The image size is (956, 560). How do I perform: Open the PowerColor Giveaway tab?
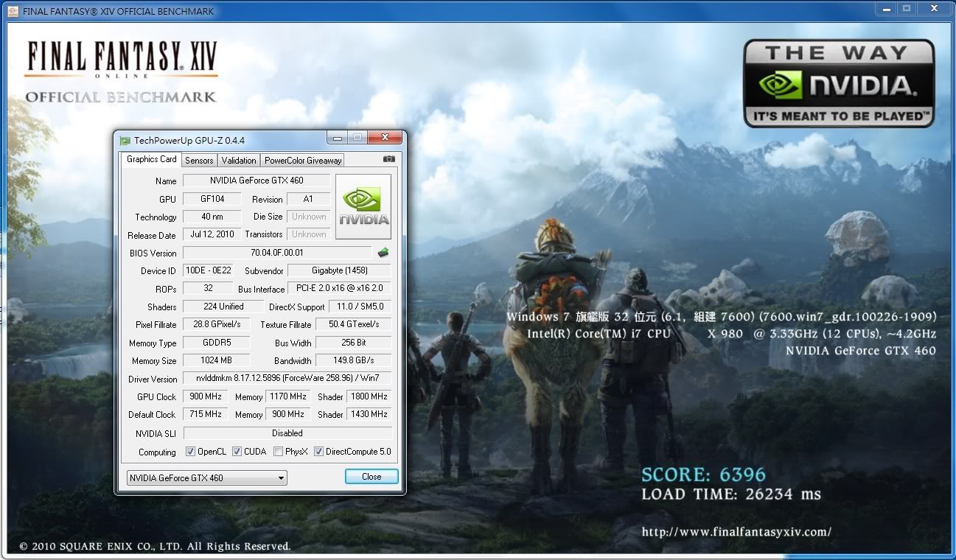(303, 161)
